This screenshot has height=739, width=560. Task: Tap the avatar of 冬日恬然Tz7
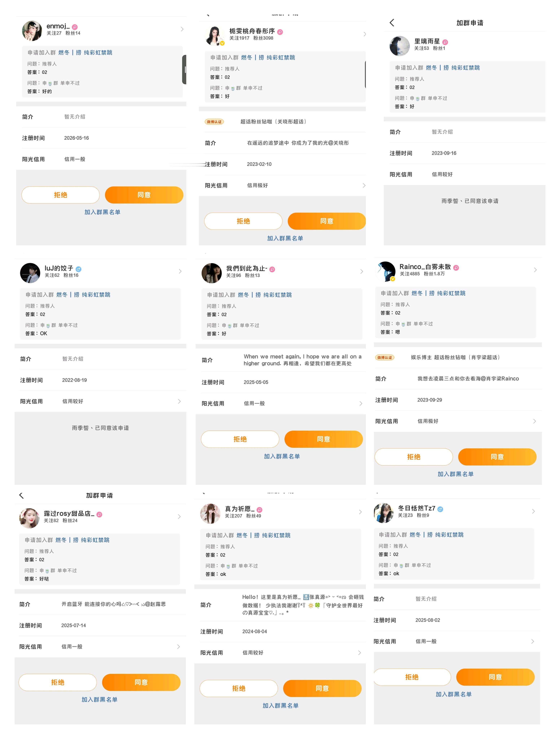(x=384, y=513)
